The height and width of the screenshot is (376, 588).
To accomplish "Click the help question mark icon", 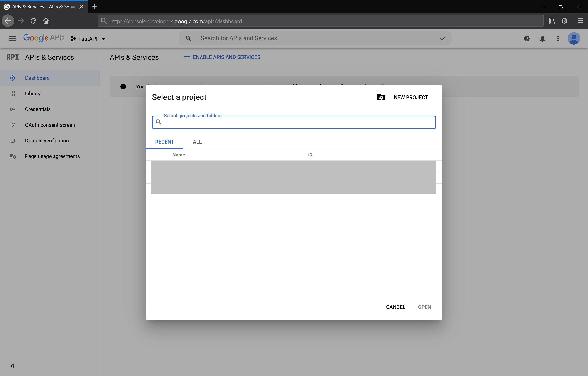I will click(x=527, y=39).
